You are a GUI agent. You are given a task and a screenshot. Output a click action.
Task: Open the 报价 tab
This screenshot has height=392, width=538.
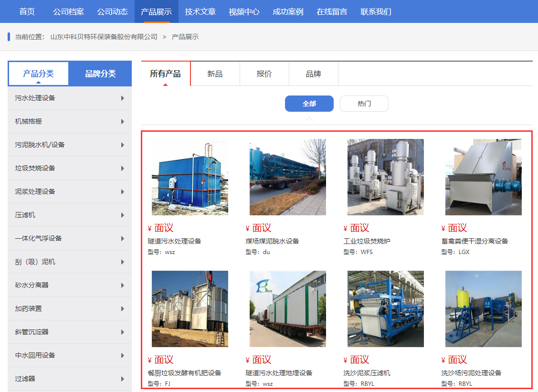[x=264, y=74]
